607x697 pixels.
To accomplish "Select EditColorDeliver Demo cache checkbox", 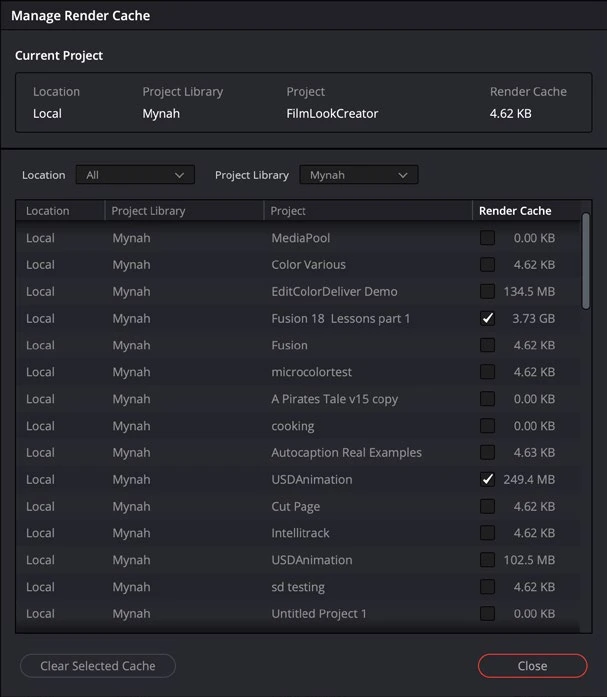I will (487, 292).
